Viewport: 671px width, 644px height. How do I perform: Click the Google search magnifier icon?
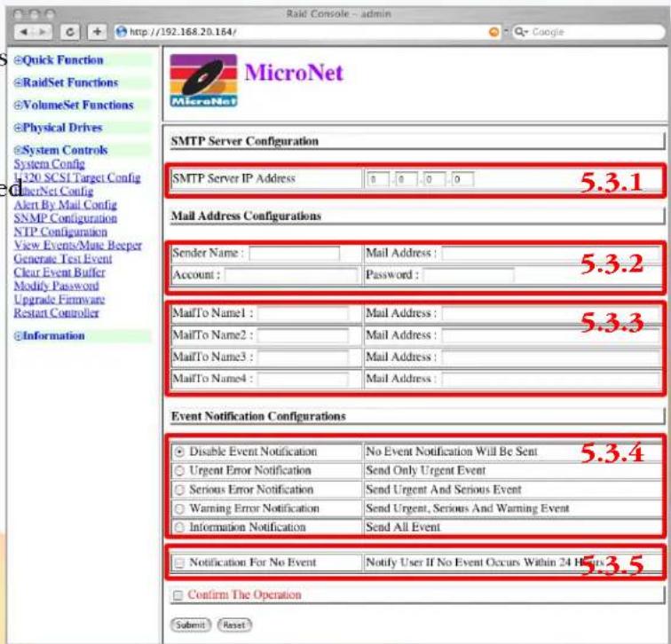pyautogui.click(x=521, y=32)
